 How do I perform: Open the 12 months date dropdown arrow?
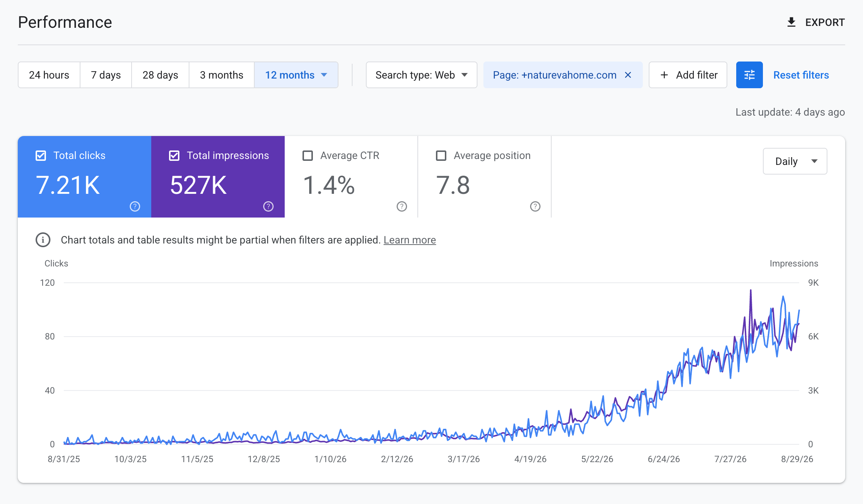(324, 75)
